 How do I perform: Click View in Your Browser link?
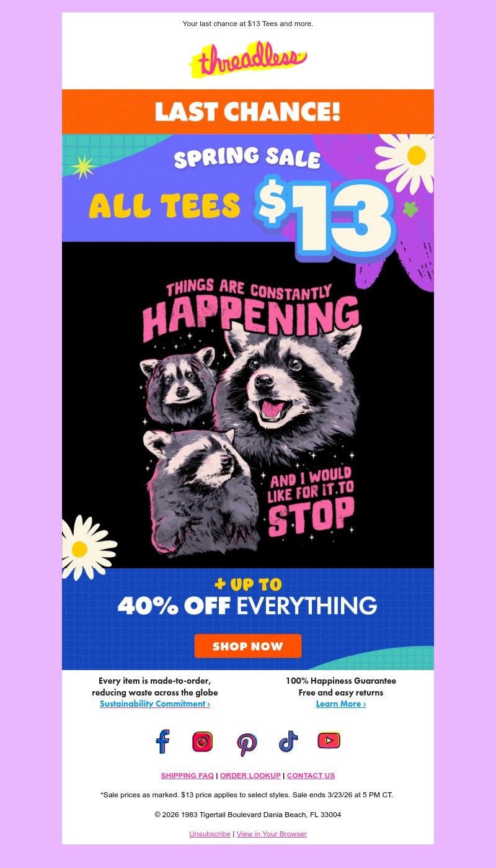tap(272, 834)
